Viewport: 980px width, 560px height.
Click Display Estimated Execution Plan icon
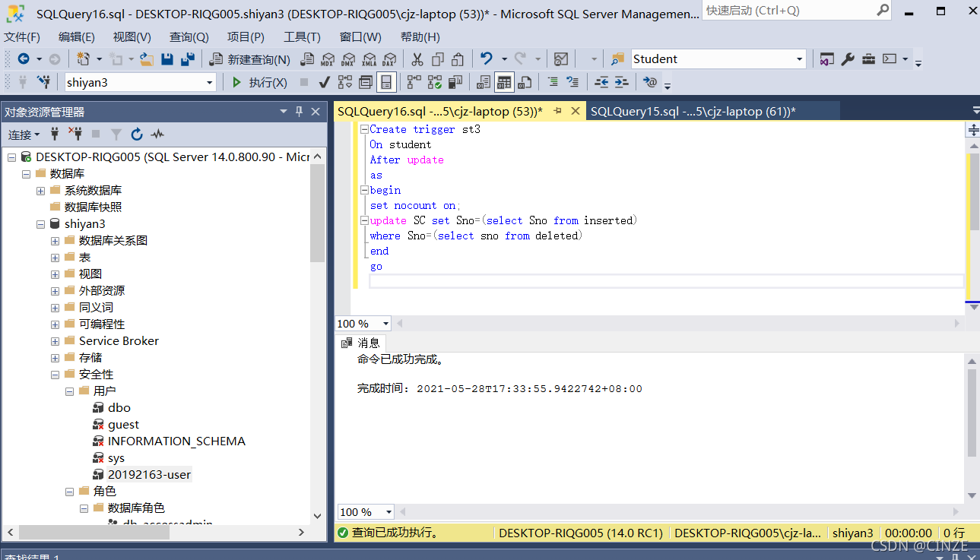(x=346, y=82)
